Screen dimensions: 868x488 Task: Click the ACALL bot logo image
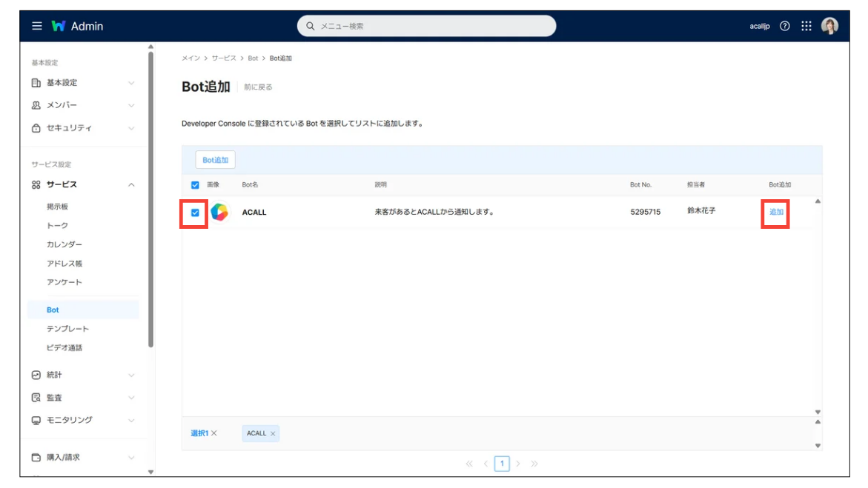coord(219,212)
